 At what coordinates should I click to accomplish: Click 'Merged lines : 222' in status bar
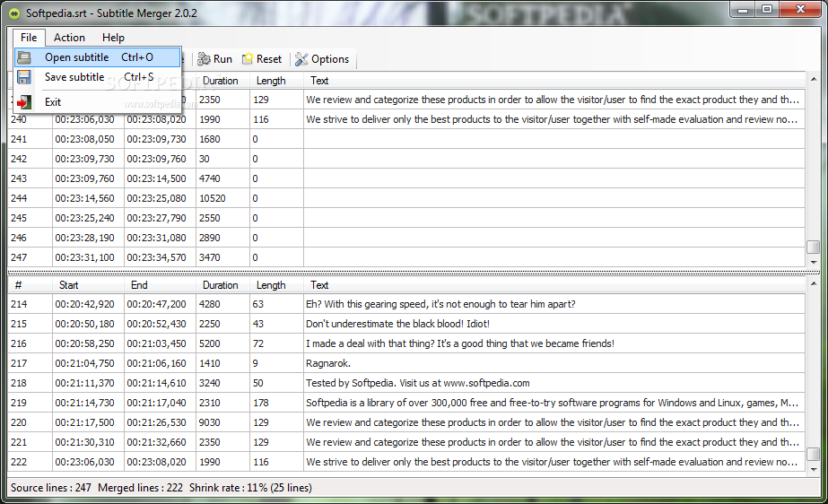point(141,488)
